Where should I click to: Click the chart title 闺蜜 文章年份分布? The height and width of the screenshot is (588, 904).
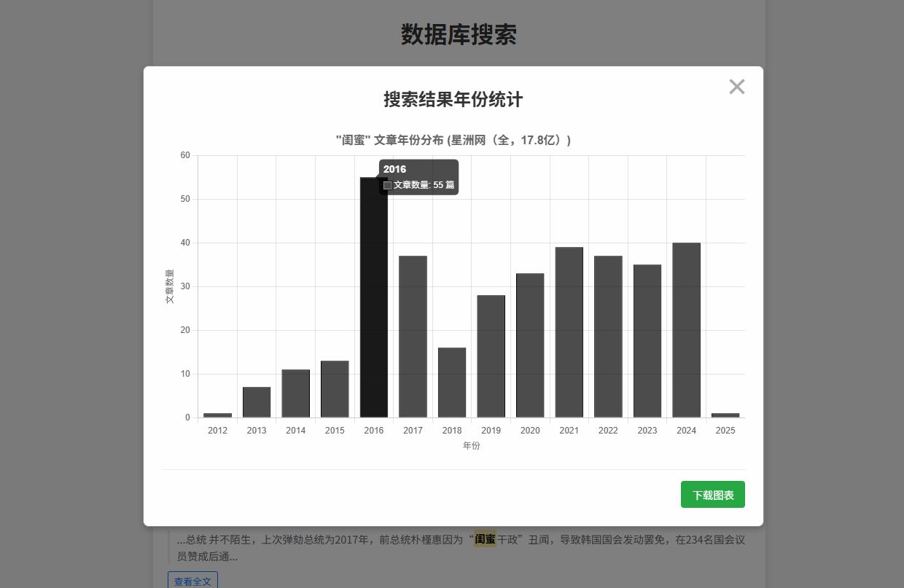452,140
